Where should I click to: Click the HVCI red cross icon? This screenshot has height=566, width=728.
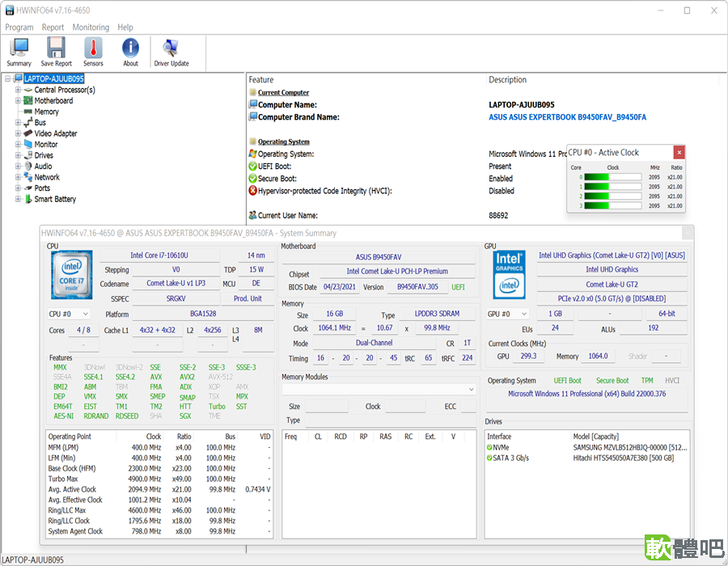tap(252, 191)
